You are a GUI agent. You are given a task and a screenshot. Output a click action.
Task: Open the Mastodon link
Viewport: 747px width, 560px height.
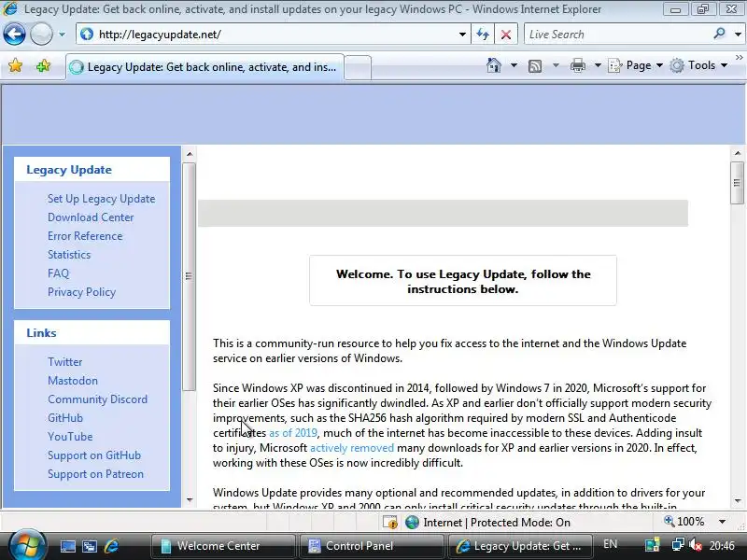(73, 381)
